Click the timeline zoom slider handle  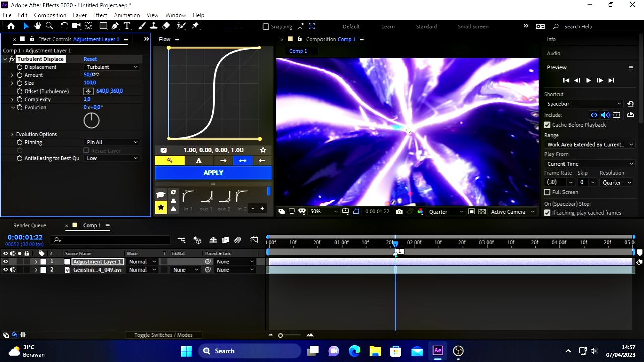click(281, 335)
